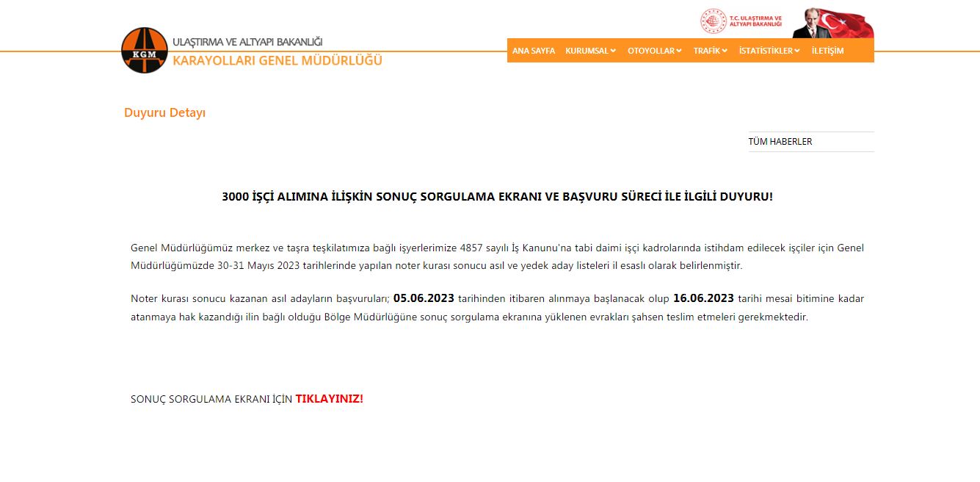Expand the İSTATİSTİKLER dropdown
The height and width of the screenshot is (482, 980).
click(767, 51)
